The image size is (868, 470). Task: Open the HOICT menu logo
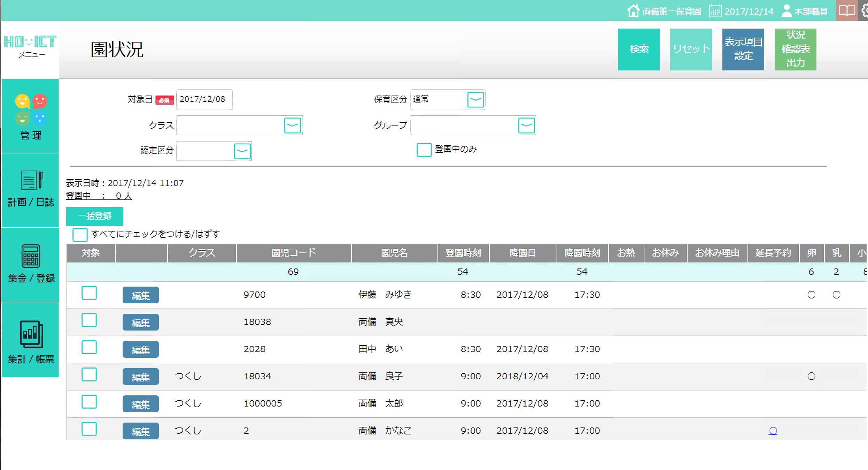pyautogui.click(x=30, y=46)
